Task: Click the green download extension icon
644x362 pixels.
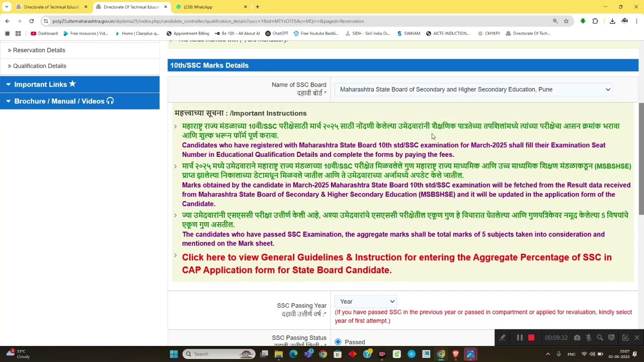Action: pos(583,21)
